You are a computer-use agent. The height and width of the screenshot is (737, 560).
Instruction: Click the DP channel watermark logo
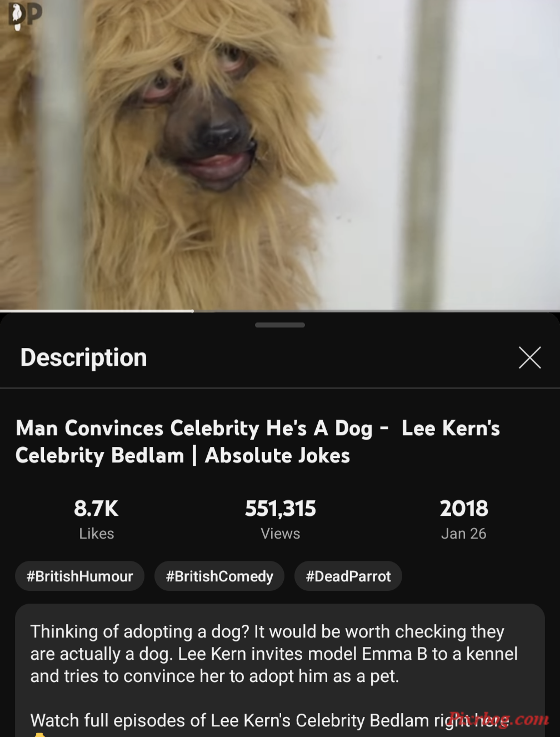coord(25,15)
